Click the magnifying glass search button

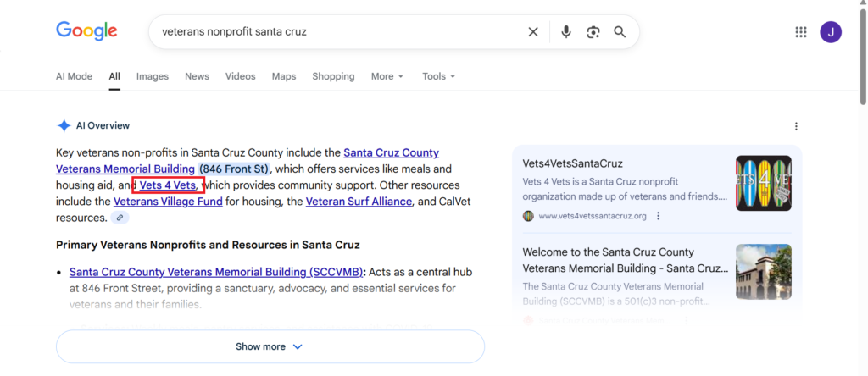[620, 32]
